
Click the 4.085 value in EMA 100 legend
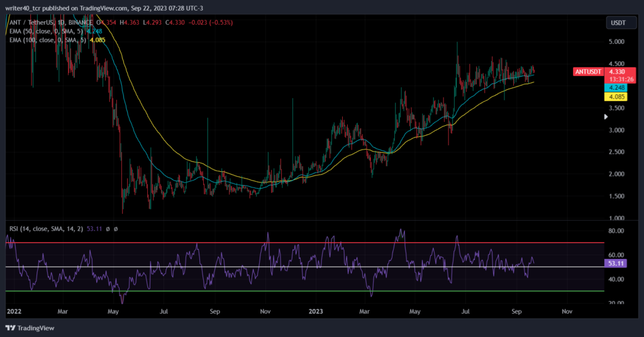pyautogui.click(x=97, y=40)
